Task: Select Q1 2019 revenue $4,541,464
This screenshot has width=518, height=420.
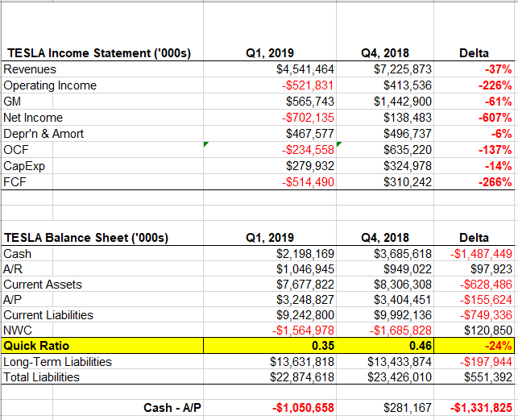Action: pos(305,69)
